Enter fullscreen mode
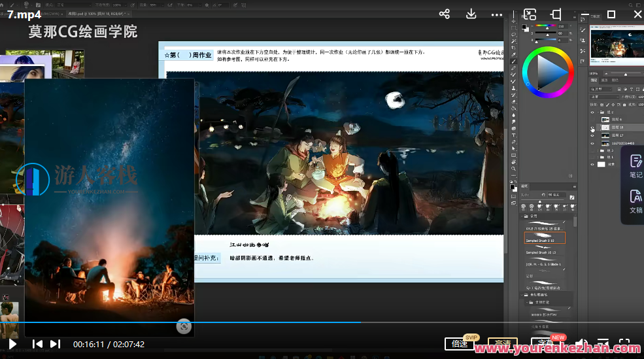This screenshot has height=359, width=644. point(624,344)
